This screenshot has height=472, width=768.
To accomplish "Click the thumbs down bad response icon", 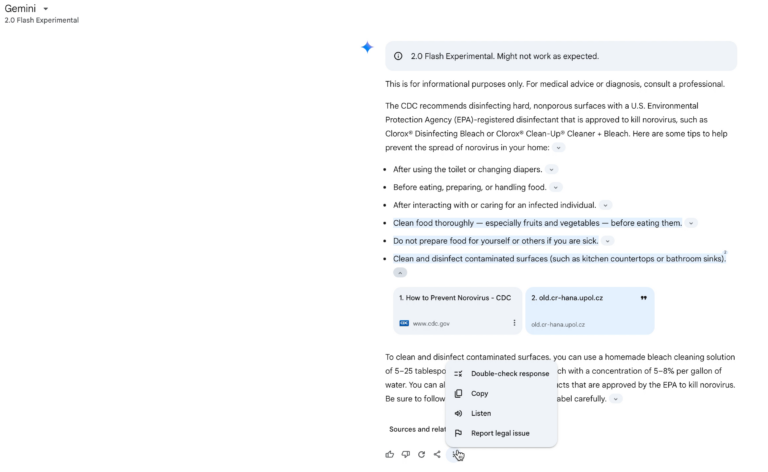I will (406, 454).
